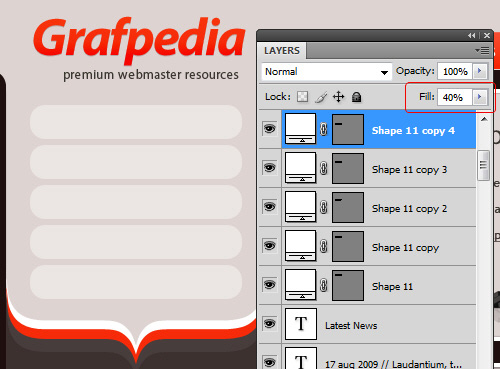
Task: Collapse Layers panel with double-arrow icon
Action: point(471,35)
